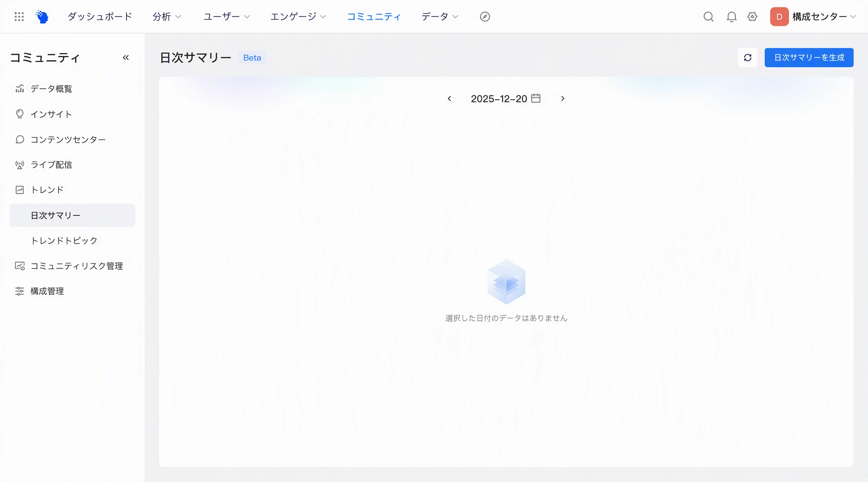The width and height of the screenshot is (868, 482).
Task: Click the ライブ配信 broadcast icon
Action: click(20, 165)
